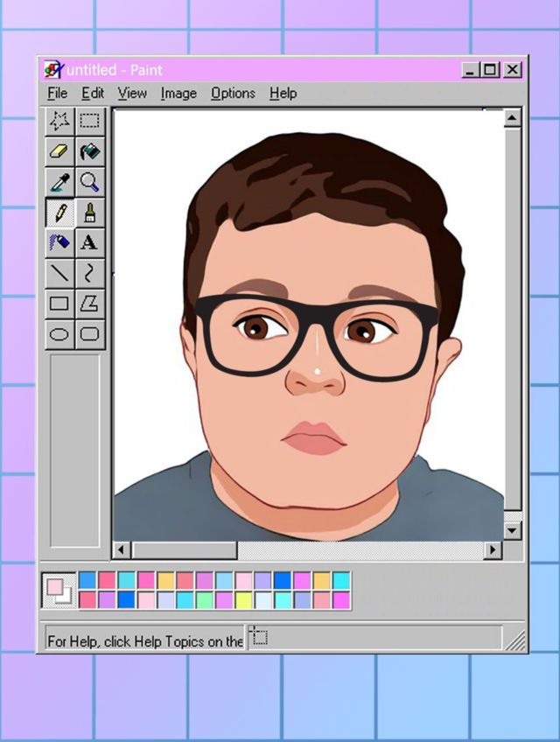Screen dimensions: 560x742
Task: Select the Magnifier tool
Action: 89,182
